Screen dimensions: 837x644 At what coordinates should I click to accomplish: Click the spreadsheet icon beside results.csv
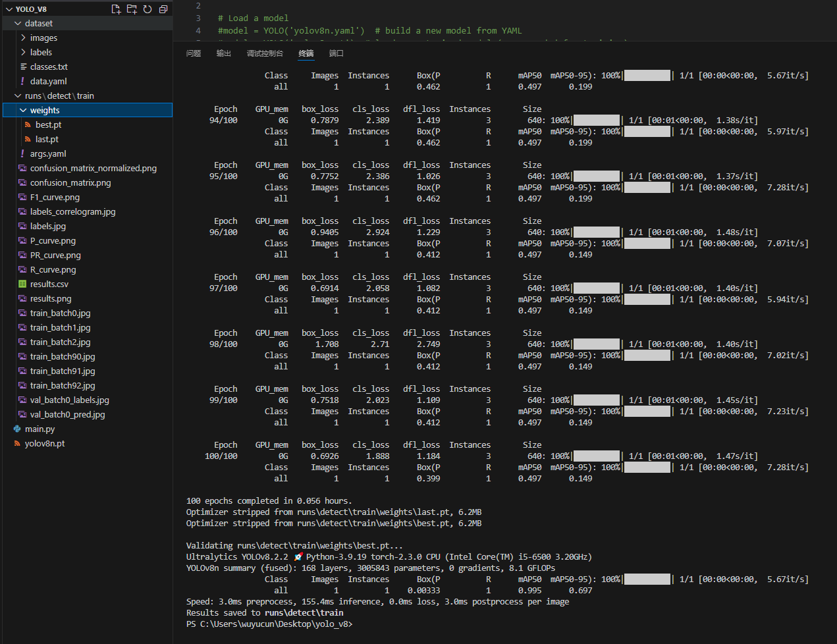tap(23, 284)
